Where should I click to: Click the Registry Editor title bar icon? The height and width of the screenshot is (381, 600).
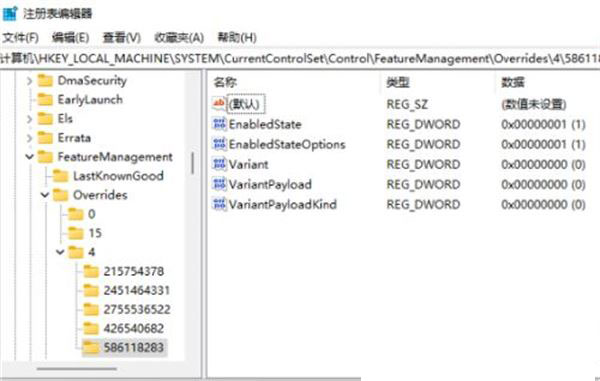coord(10,14)
